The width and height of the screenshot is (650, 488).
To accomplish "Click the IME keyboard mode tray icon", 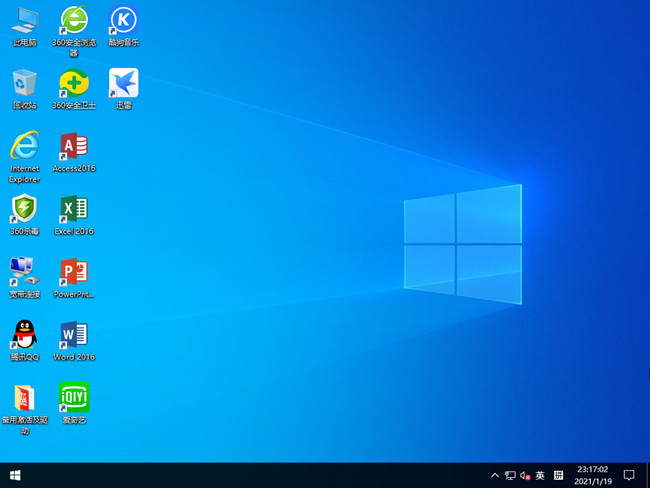I will [x=558, y=476].
